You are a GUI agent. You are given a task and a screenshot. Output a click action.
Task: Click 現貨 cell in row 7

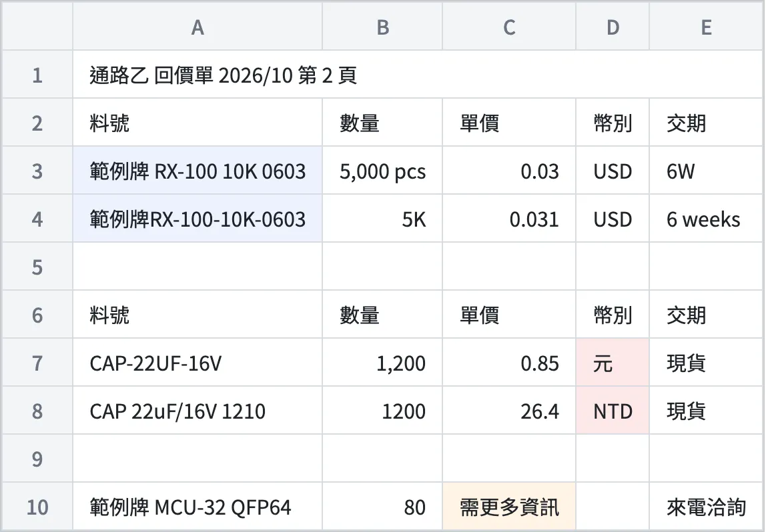click(x=707, y=362)
